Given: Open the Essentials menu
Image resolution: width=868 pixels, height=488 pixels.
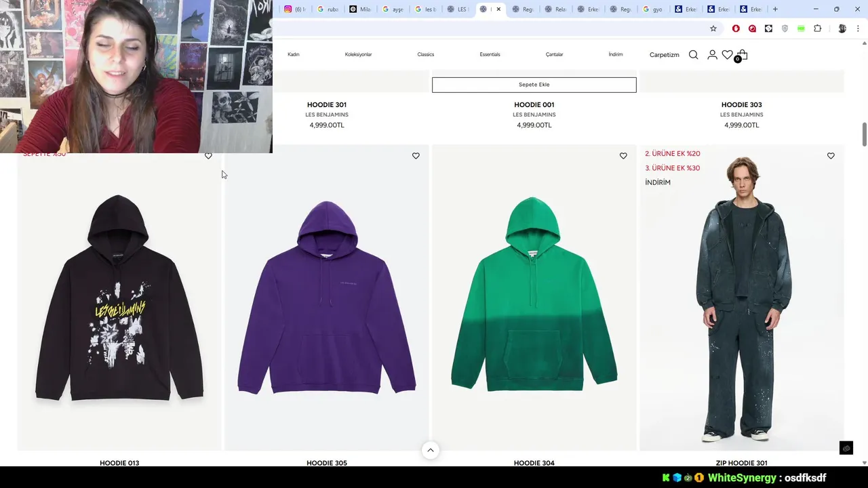Looking at the screenshot, I should (x=490, y=54).
